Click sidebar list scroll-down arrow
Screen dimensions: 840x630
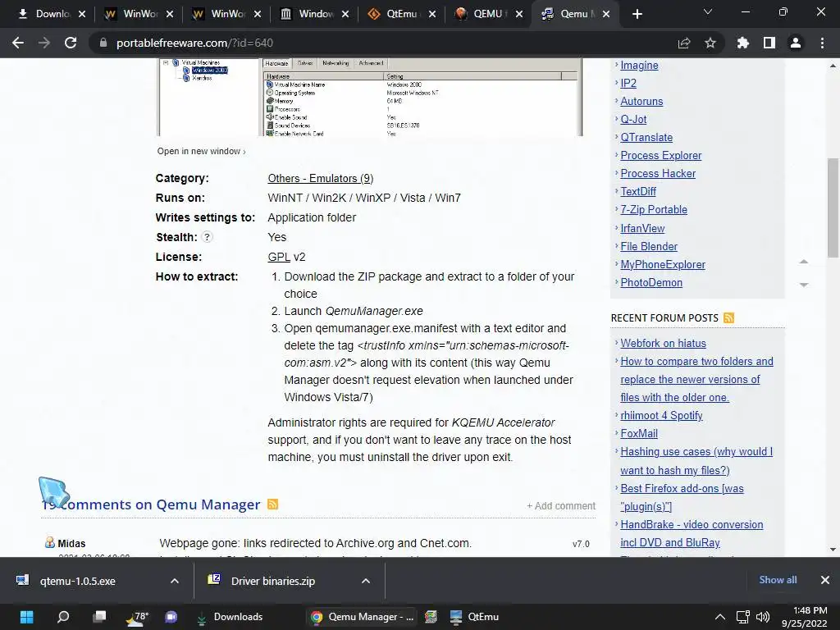(x=804, y=285)
